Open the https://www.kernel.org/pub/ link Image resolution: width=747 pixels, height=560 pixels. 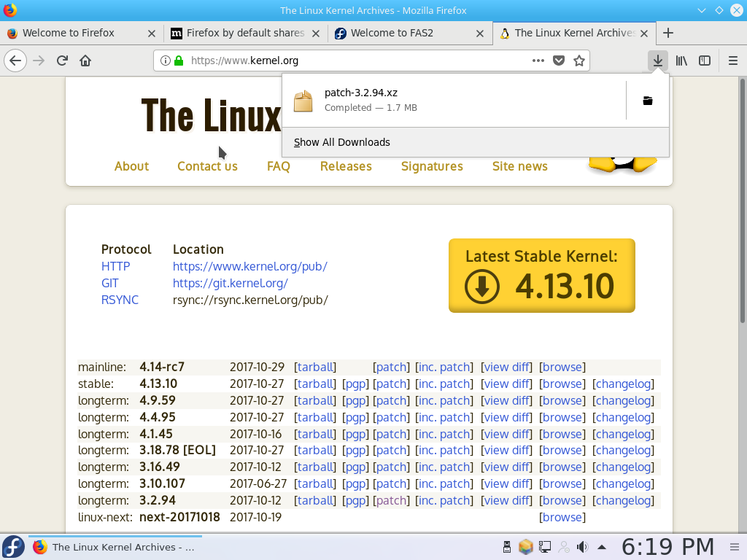[x=250, y=266]
